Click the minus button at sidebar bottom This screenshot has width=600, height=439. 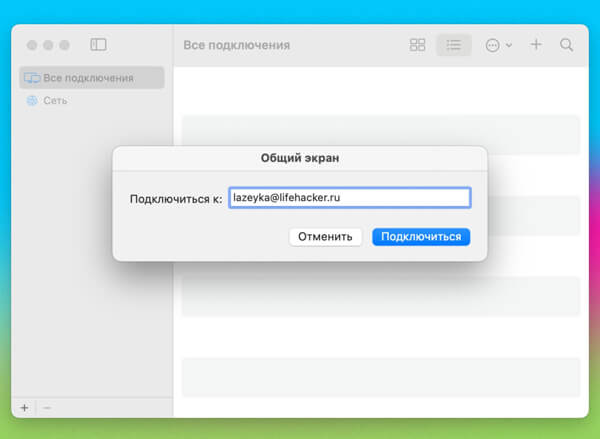click(x=47, y=408)
